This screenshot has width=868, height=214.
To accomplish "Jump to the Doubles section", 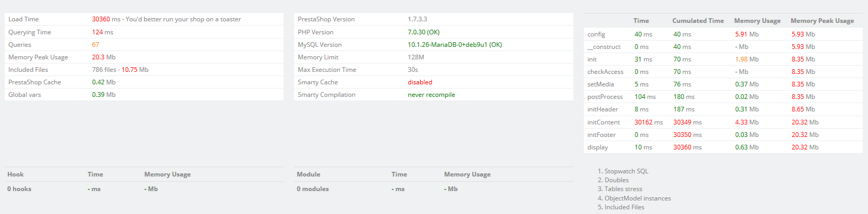I will coord(616,180).
